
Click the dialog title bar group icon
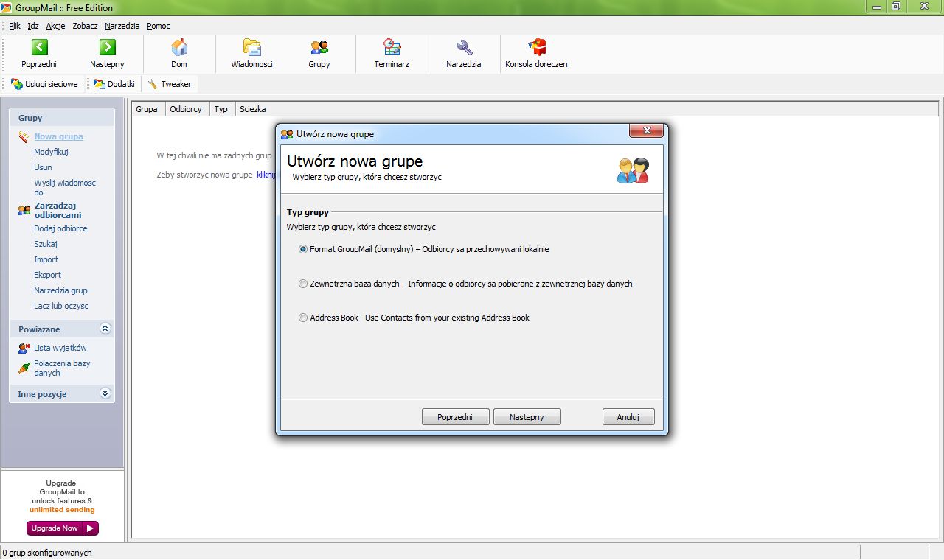(287, 134)
